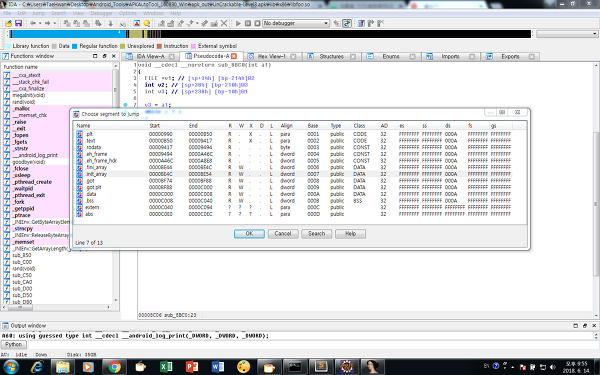This screenshot has width=600, height=375.
Task: Select the .got.plt segment row
Action: (x=294, y=188)
